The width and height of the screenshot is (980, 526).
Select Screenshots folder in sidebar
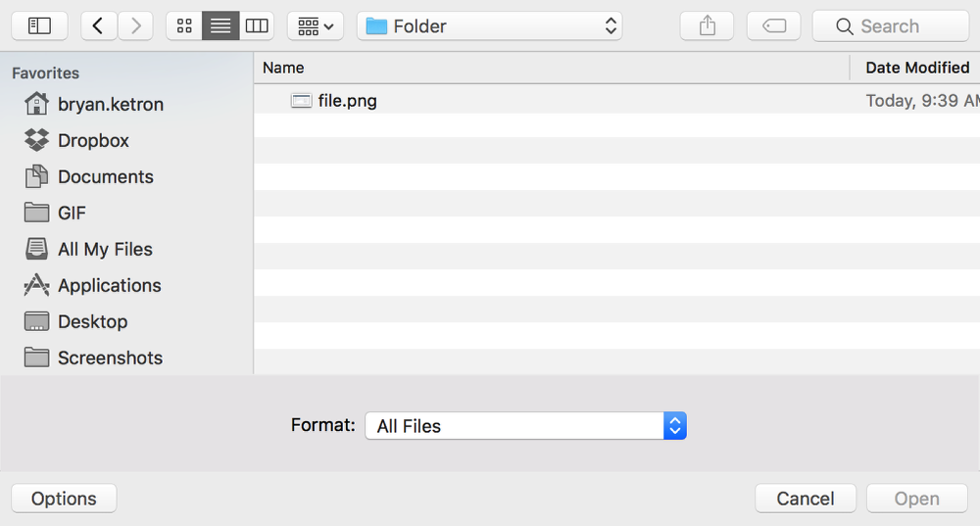point(93,358)
